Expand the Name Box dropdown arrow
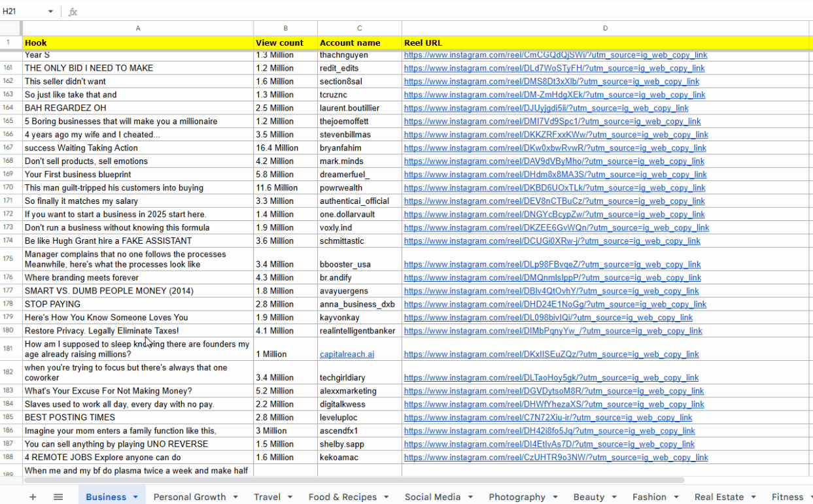813x504 pixels. pyautogui.click(x=50, y=12)
